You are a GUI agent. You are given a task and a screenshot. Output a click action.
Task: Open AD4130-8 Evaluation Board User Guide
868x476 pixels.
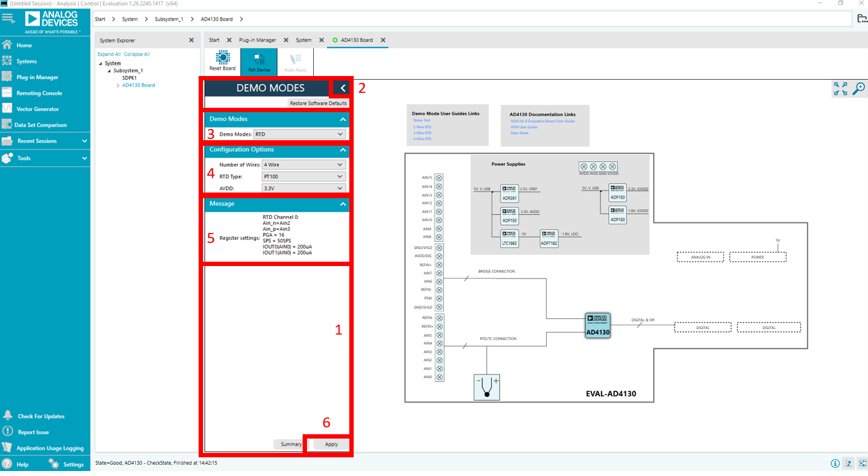[x=542, y=121]
